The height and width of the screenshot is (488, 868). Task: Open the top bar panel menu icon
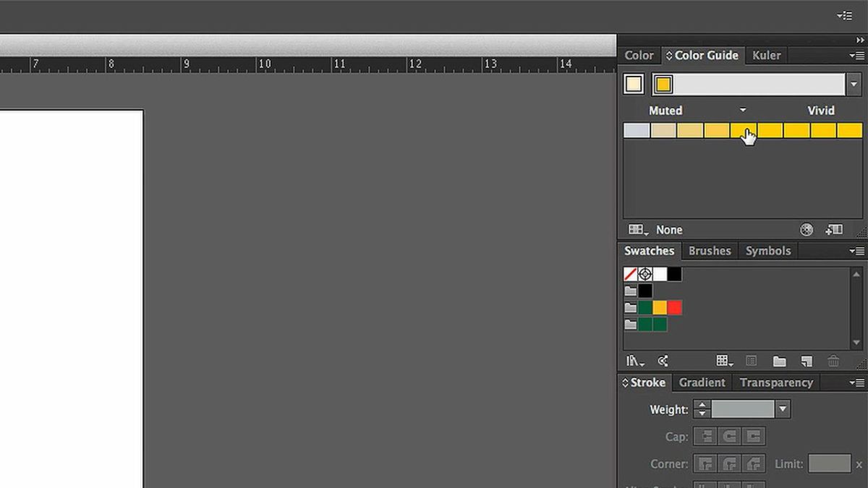coord(844,15)
